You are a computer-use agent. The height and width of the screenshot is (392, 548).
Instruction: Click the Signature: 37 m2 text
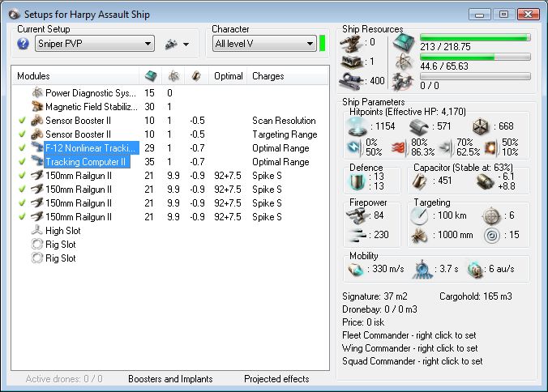coord(375,296)
